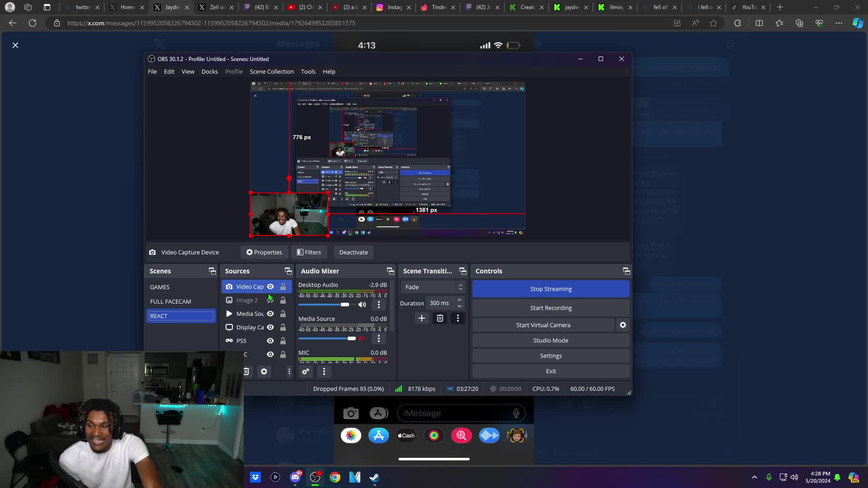
Task: Toggle visibility of PS5 source
Action: click(x=270, y=341)
